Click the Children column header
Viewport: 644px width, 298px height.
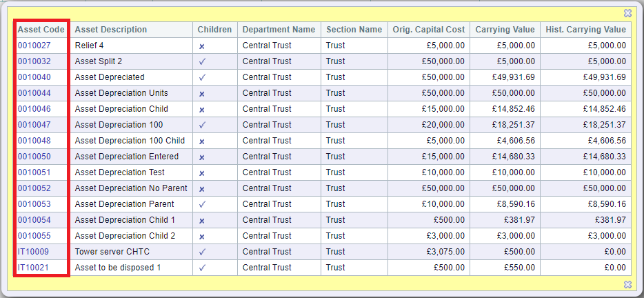coord(215,30)
